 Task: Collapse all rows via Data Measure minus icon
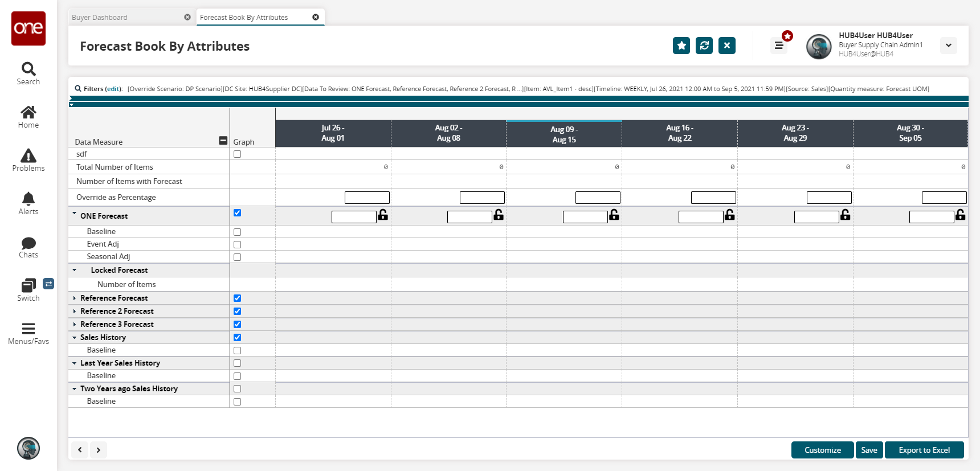coord(223,141)
